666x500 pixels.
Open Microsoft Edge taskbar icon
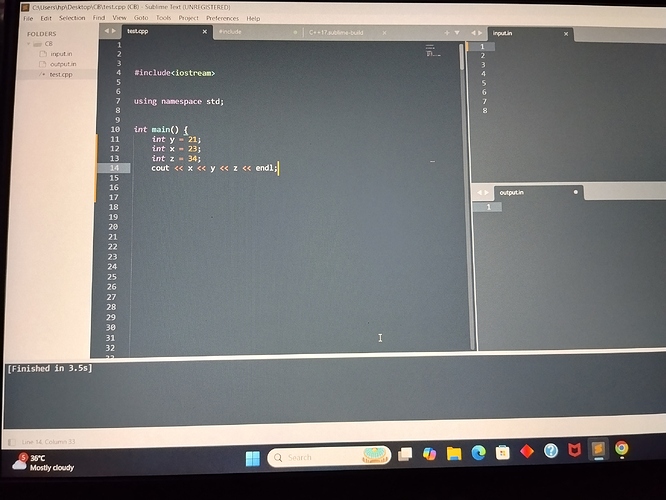[x=479, y=453]
